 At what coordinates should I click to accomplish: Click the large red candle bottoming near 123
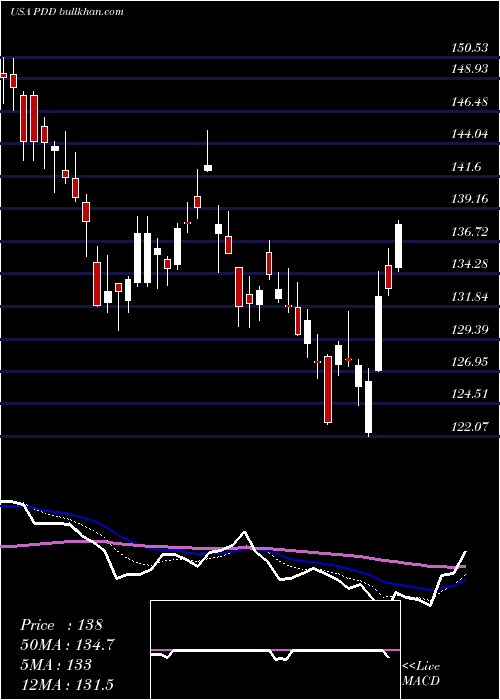coord(328,389)
